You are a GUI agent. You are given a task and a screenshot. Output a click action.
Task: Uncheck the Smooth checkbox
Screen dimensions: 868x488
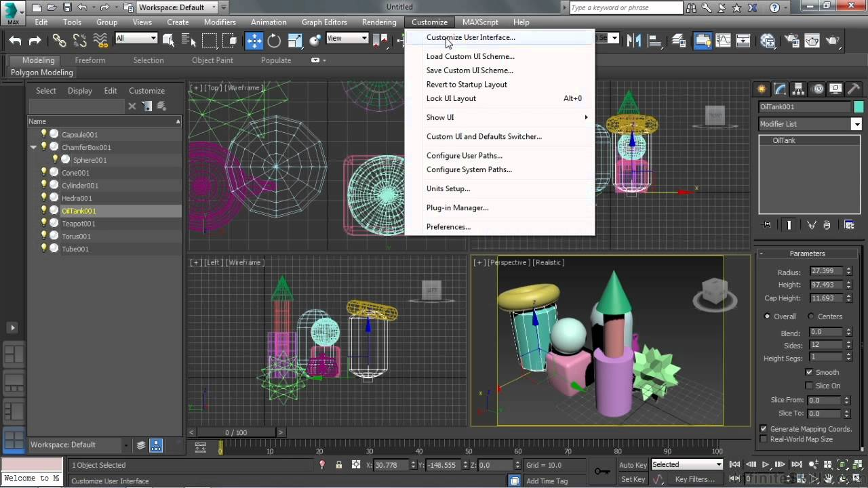click(809, 372)
